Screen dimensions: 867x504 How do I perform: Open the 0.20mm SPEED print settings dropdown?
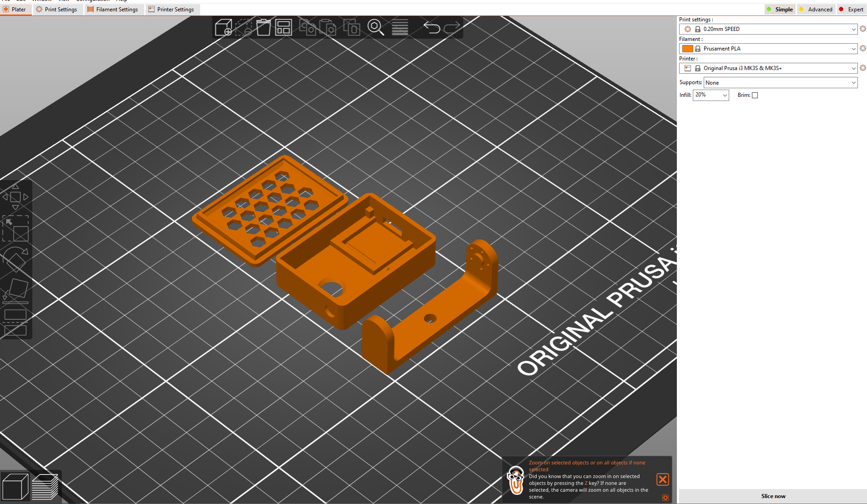tap(768, 29)
